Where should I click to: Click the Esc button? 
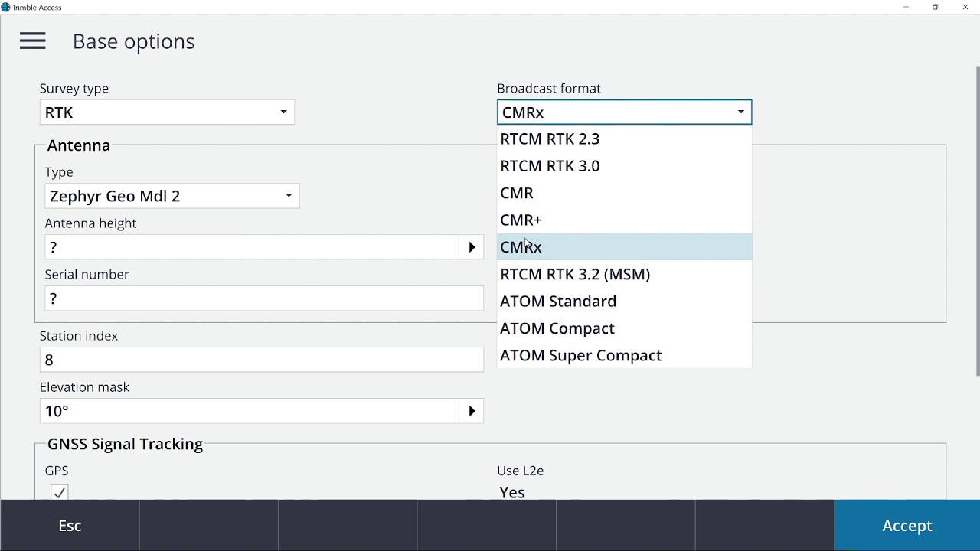[70, 526]
